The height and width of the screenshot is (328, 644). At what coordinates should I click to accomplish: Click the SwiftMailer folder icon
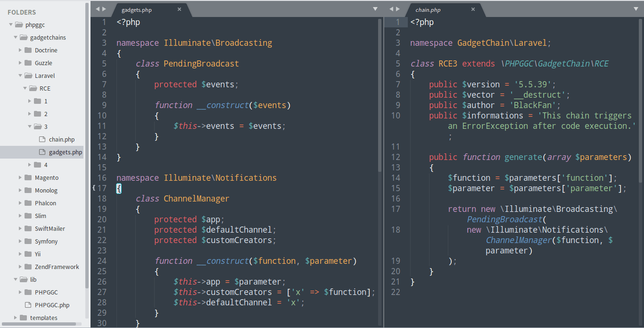(28, 228)
